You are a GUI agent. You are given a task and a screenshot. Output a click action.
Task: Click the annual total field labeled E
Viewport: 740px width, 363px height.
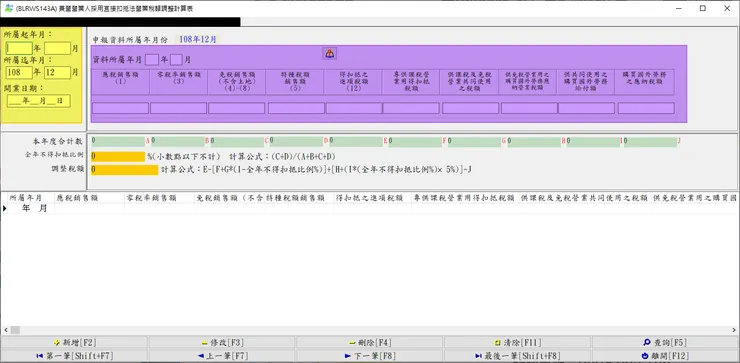(x=356, y=142)
